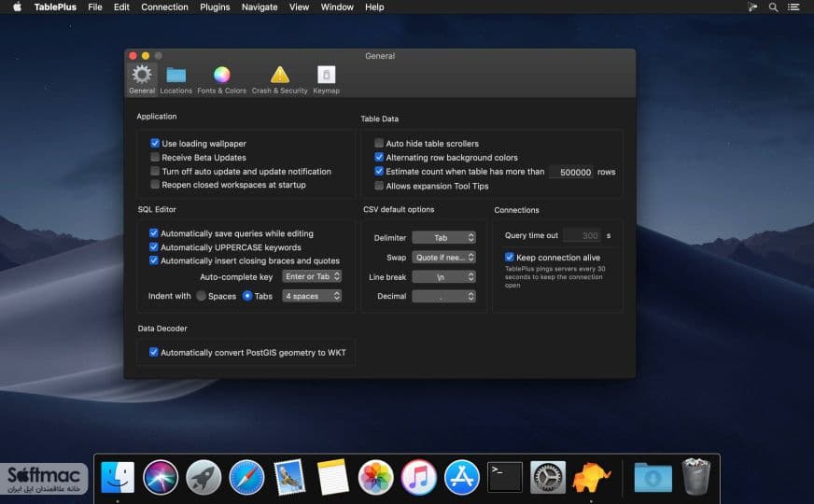814x504 pixels.
Task: Open the 4 spaces indent size dropdown
Action: [312, 296]
